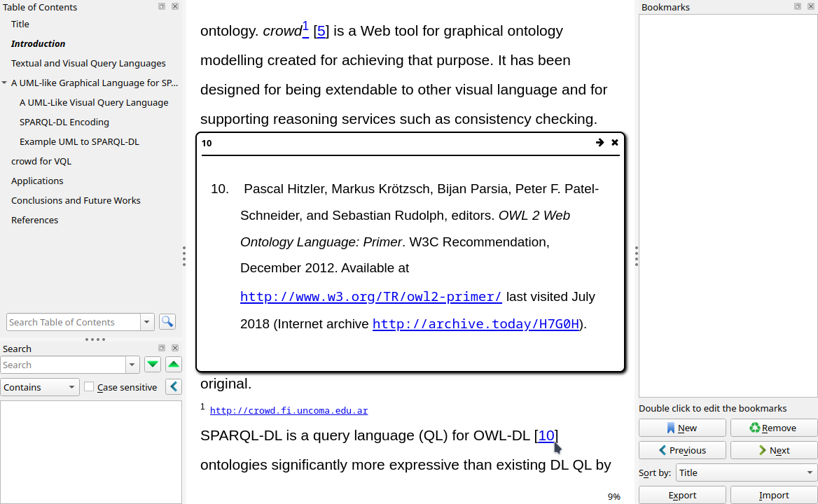
Task: Click the detach icon on the Bookmarks panel header
Action: click(796, 7)
